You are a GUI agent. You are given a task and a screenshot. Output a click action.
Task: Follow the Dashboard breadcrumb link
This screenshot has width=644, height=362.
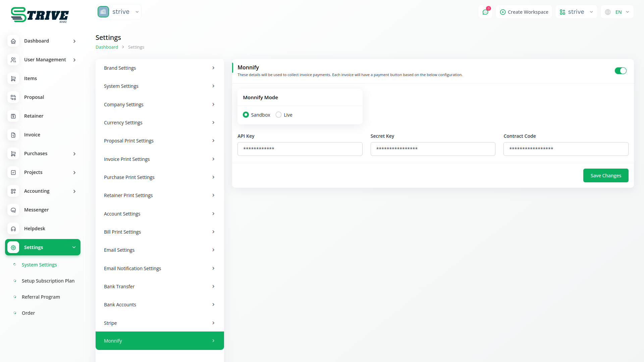click(107, 47)
